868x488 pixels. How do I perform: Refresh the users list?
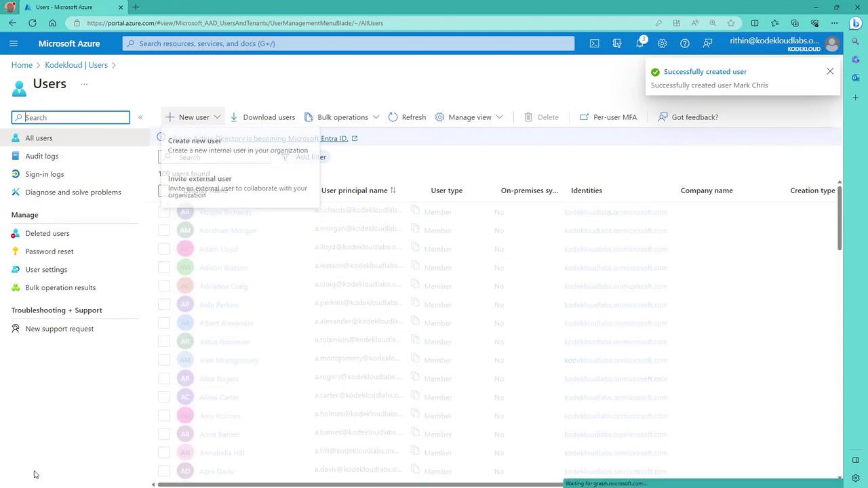(x=407, y=117)
